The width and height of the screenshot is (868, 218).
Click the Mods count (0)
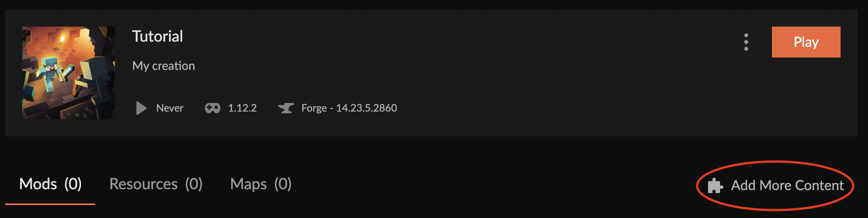pyautogui.click(x=73, y=184)
